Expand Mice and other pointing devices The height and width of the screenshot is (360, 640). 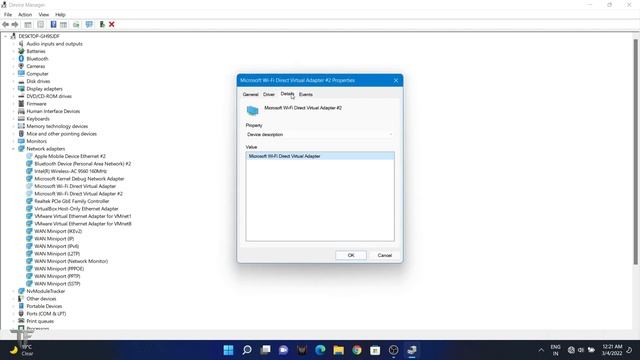pos(13,134)
